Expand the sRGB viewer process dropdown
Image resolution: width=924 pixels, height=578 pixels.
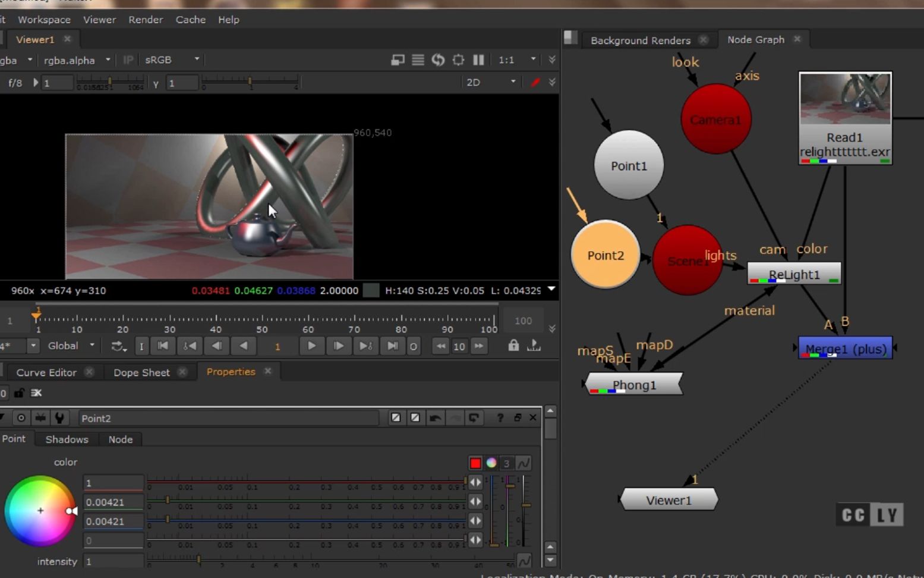pos(172,60)
